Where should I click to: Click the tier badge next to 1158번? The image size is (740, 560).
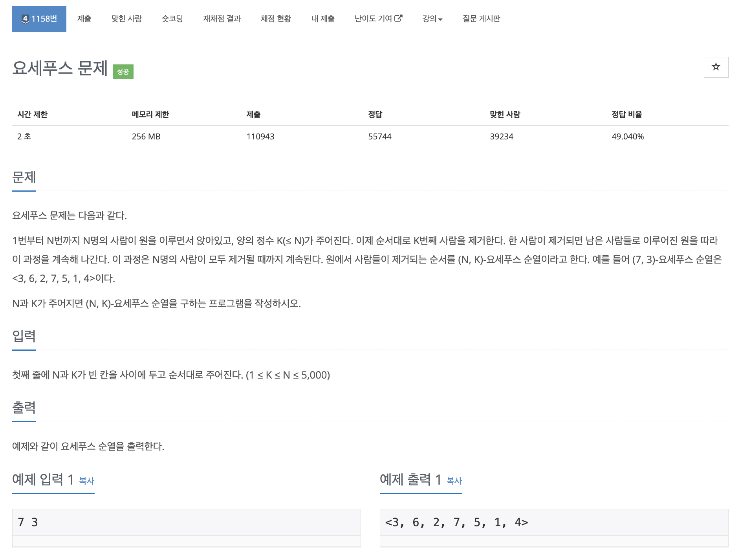tap(25, 19)
